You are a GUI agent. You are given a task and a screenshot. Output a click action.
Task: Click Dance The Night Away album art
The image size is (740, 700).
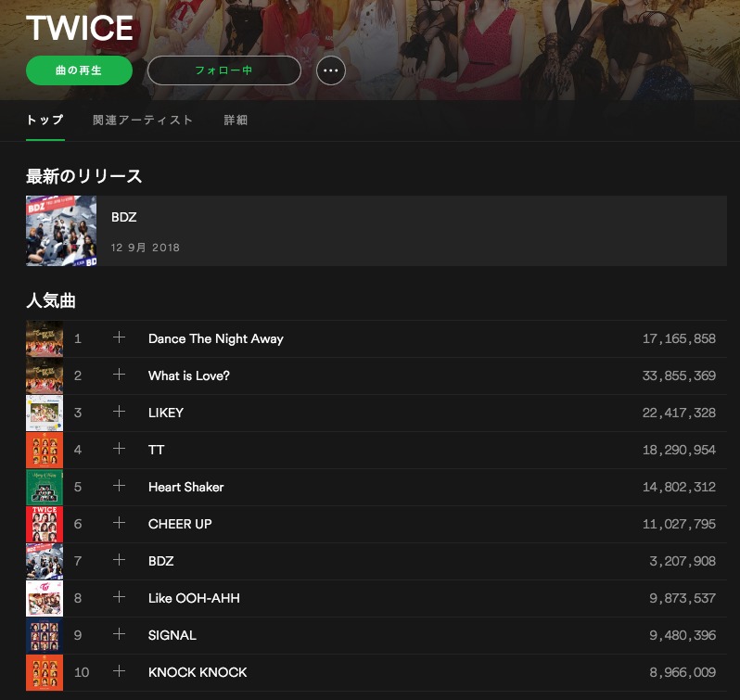[45, 338]
